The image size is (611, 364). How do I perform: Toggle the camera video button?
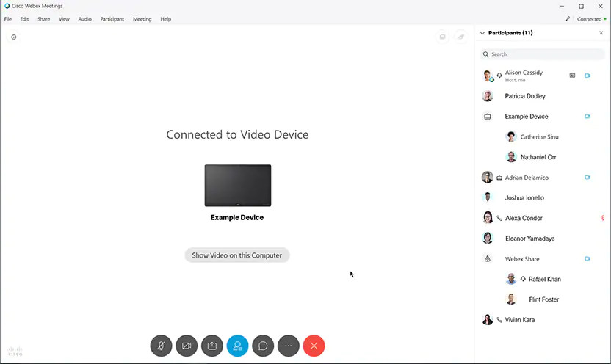pos(187,346)
